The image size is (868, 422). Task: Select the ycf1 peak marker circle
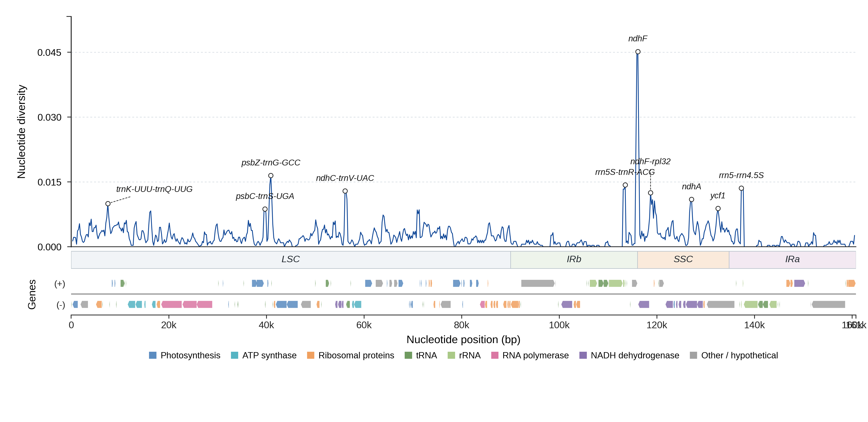pyautogui.click(x=718, y=208)
